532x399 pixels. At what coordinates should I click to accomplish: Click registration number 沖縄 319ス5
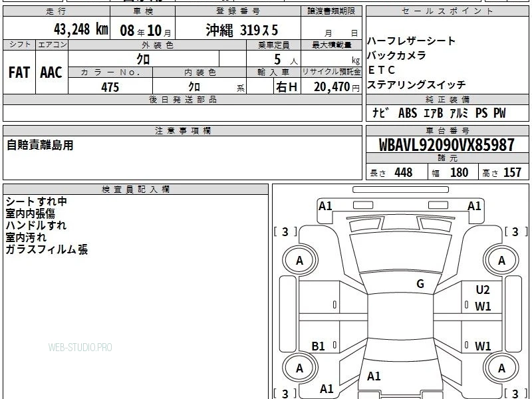[x=241, y=30]
